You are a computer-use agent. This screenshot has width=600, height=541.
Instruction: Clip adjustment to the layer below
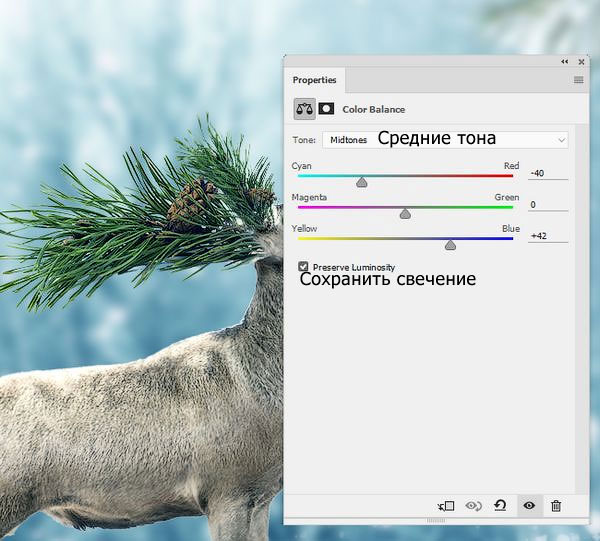[x=446, y=506]
